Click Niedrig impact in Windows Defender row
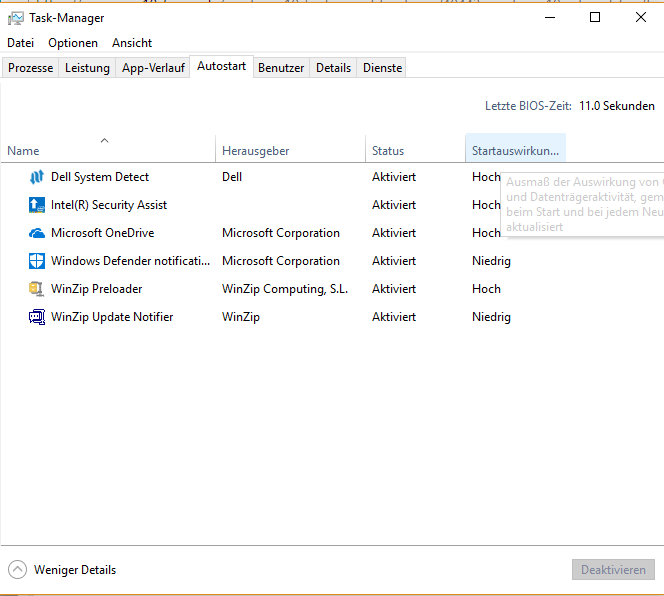 (x=491, y=261)
